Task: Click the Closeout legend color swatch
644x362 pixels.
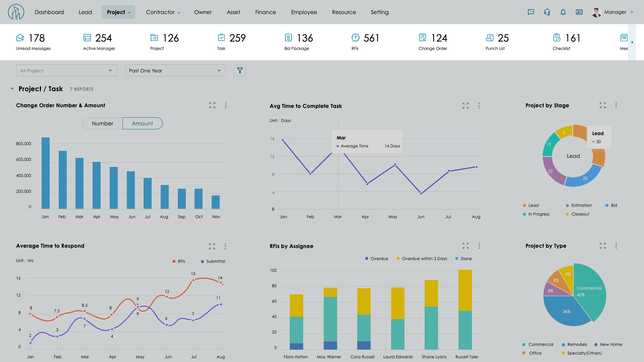Action: pyautogui.click(x=567, y=214)
